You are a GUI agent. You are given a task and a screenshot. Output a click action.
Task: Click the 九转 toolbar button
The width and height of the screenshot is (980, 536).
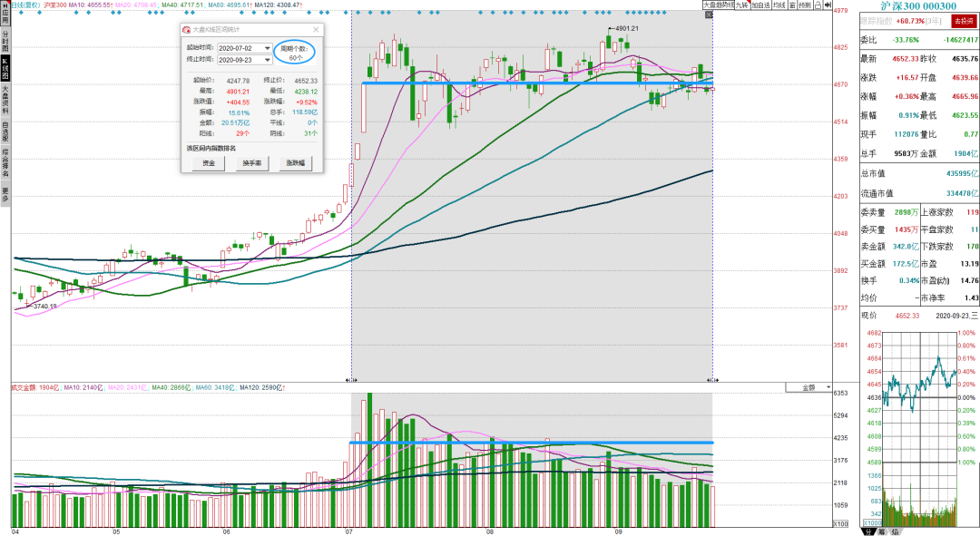tap(742, 5)
